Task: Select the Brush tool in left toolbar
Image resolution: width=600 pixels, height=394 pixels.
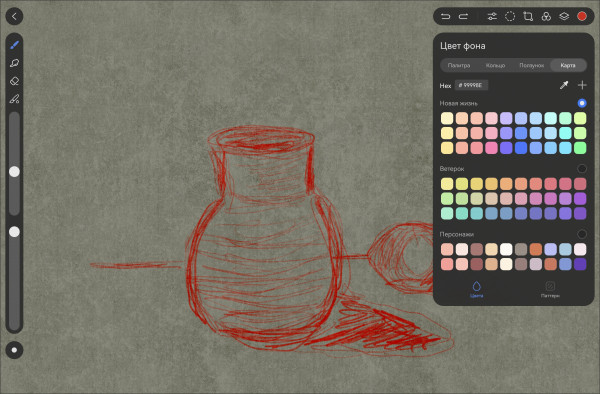Action: (x=15, y=45)
